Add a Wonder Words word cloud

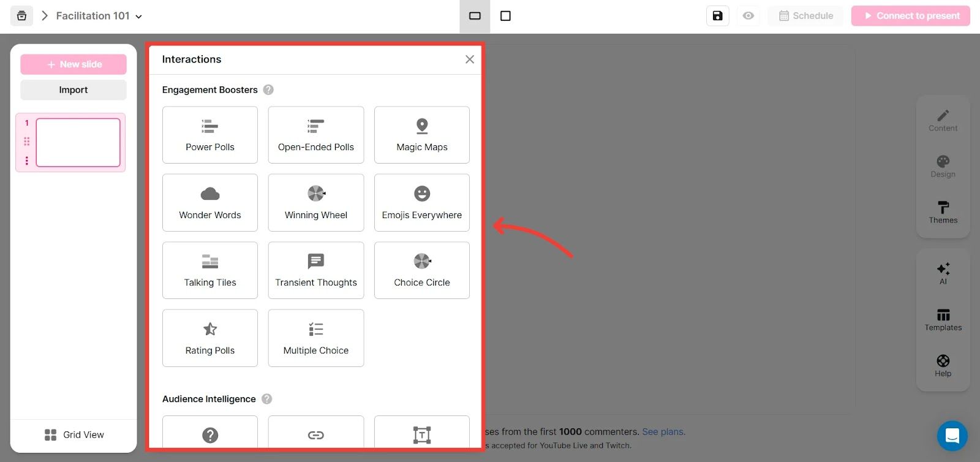point(210,203)
